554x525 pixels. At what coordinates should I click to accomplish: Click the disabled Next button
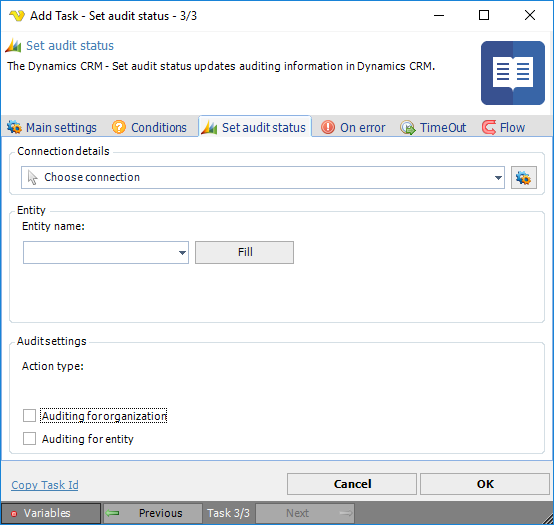[305, 513]
